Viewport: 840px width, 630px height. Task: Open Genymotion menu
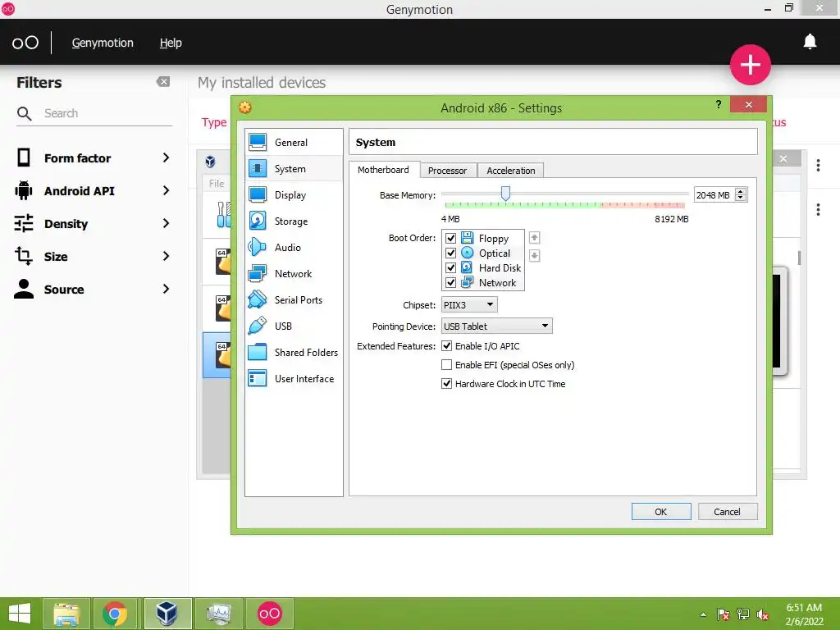(x=103, y=43)
